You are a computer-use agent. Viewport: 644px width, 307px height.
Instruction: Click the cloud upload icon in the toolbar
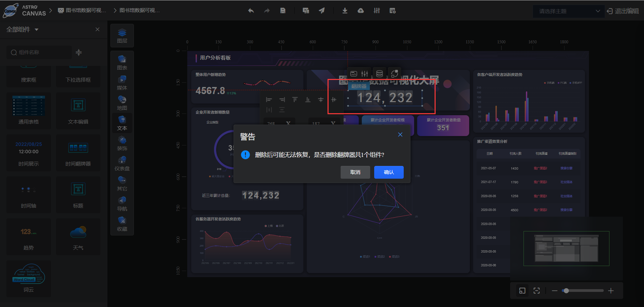[x=360, y=10]
